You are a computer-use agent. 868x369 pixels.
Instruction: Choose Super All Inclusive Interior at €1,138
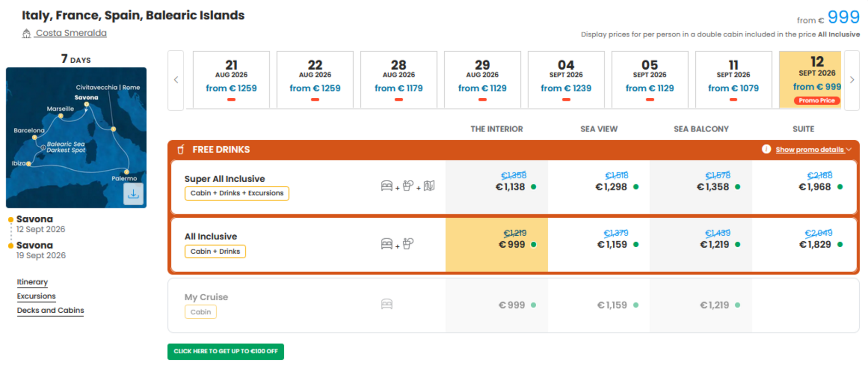coord(497,187)
